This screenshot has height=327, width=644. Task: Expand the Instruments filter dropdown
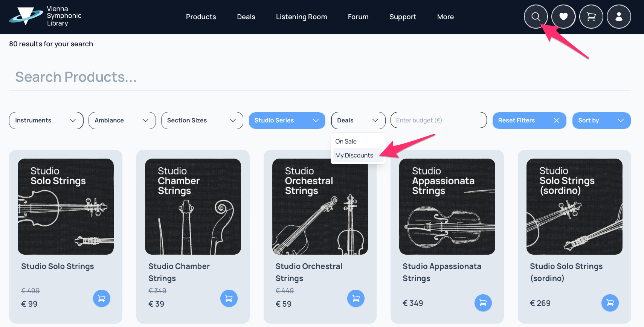click(46, 121)
